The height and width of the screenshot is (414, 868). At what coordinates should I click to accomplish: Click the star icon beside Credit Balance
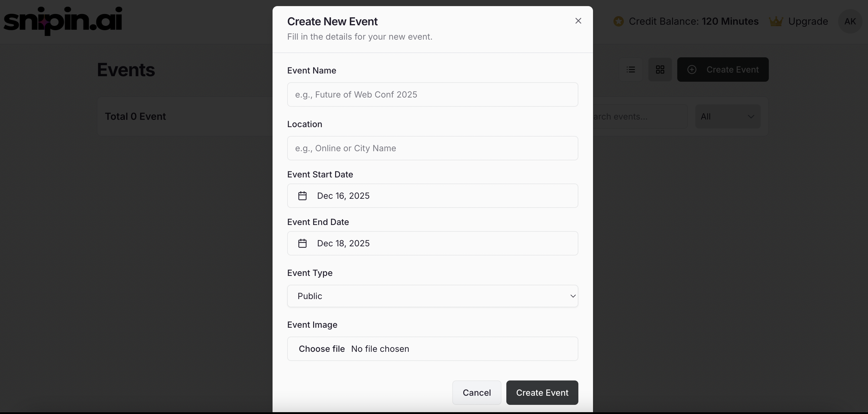(618, 21)
